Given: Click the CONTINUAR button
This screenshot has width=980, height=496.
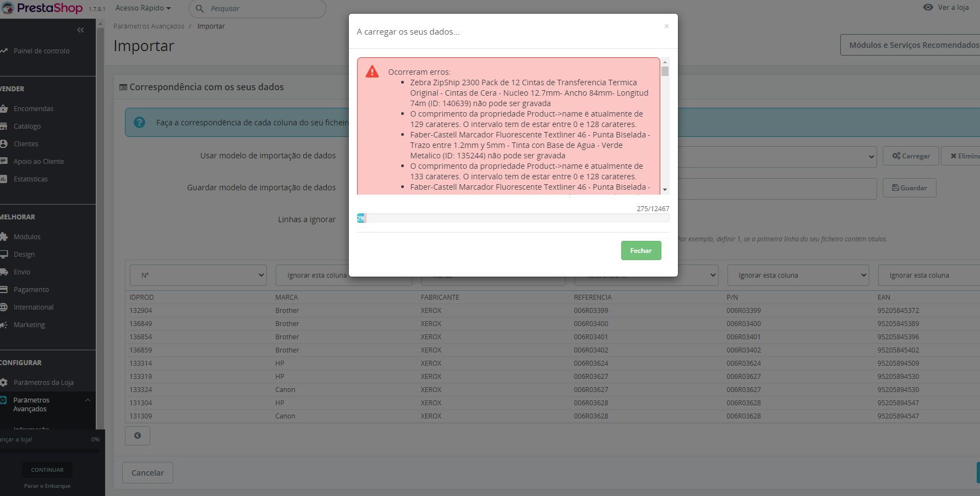Looking at the screenshot, I should (x=47, y=470).
